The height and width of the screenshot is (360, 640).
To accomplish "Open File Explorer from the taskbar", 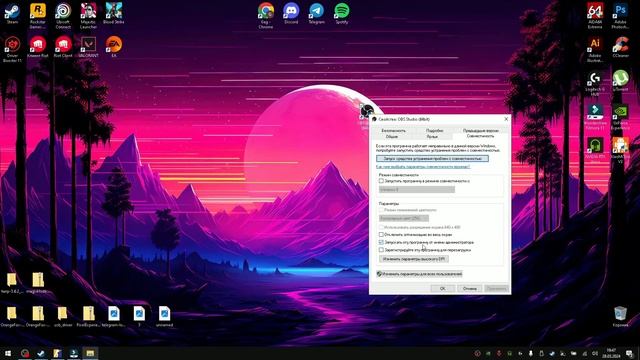I will [90, 353].
